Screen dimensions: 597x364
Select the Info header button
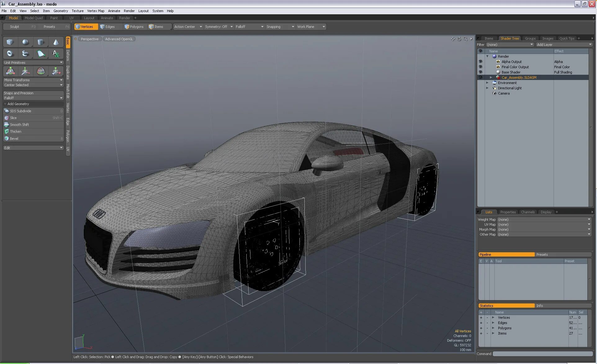coord(563,306)
